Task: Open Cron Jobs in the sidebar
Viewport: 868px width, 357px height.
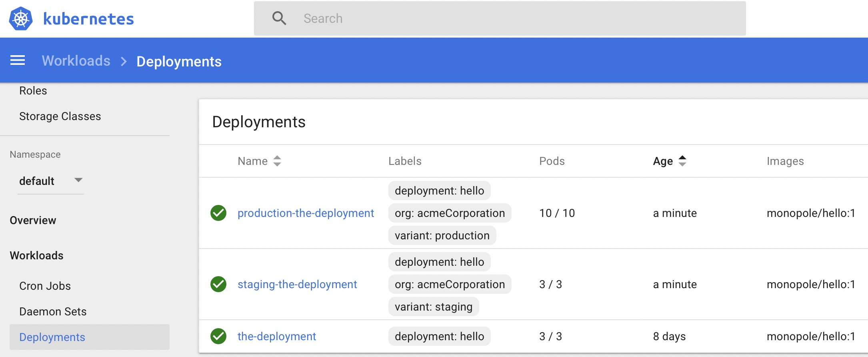Action: click(x=45, y=286)
